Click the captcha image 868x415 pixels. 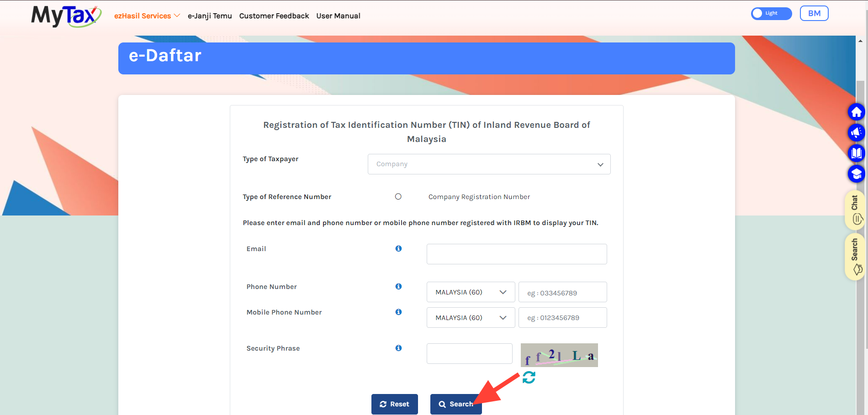[559, 355]
